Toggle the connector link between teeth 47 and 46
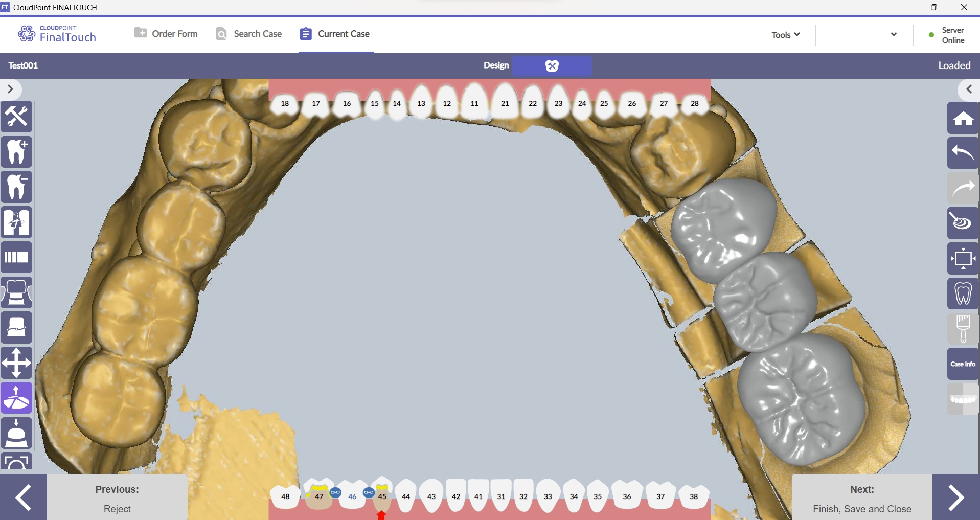Viewport: 980px width, 520px height. 335,492
